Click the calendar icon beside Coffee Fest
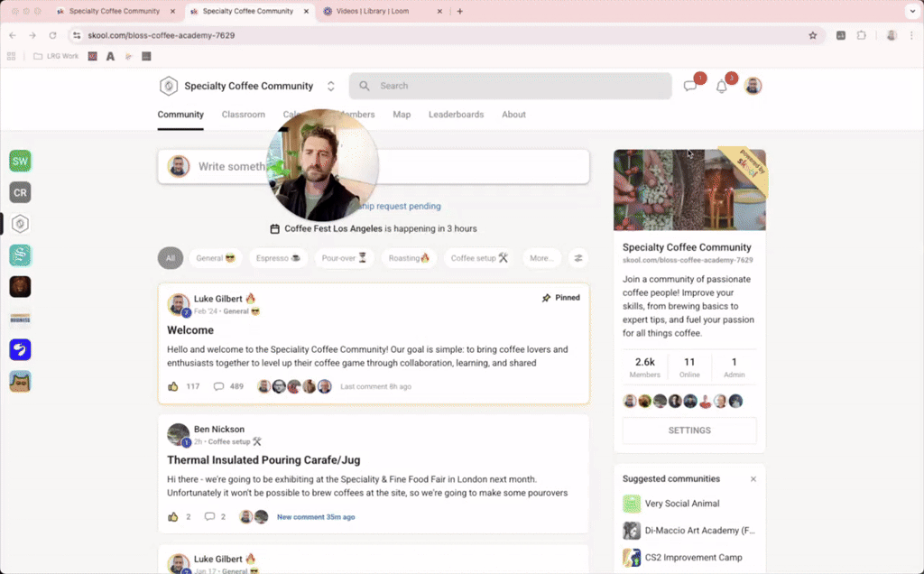 [x=274, y=228]
